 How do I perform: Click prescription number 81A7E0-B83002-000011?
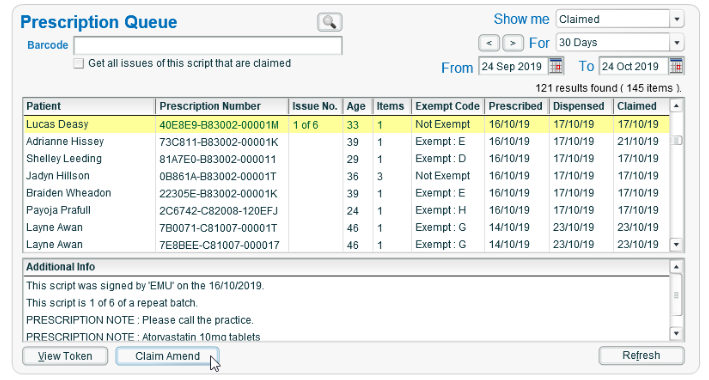click(217, 159)
